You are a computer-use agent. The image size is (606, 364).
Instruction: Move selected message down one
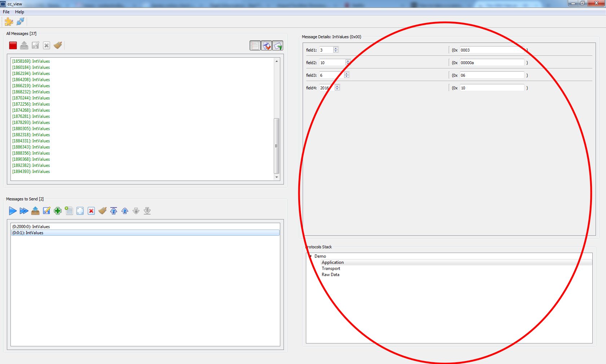tap(136, 211)
